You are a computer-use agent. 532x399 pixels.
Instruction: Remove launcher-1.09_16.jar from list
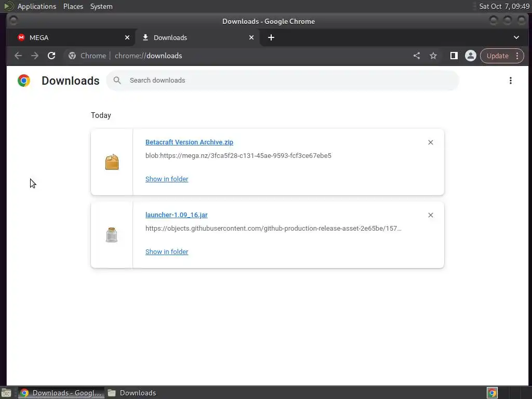pyautogui.click(x=431, y=215)
